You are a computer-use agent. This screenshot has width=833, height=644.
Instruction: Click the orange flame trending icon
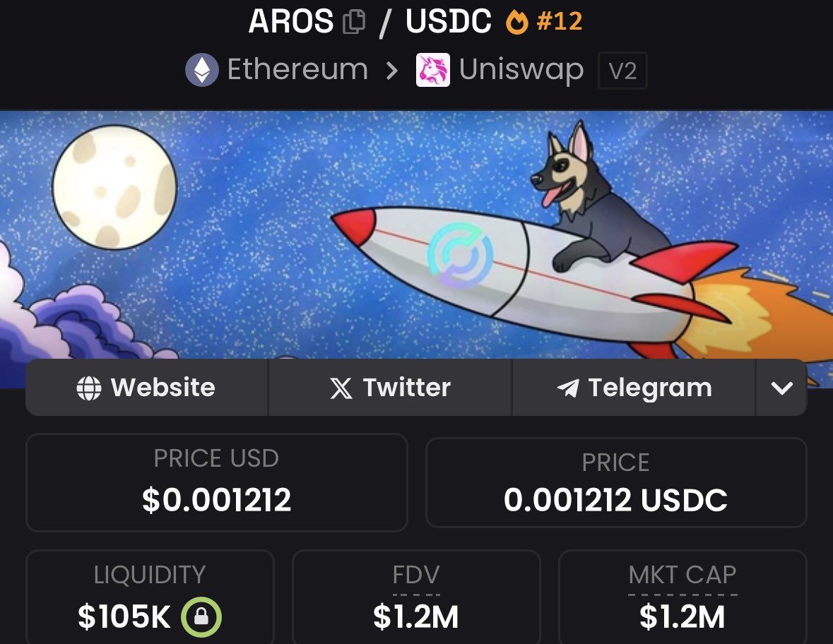[x=516, y=23]
